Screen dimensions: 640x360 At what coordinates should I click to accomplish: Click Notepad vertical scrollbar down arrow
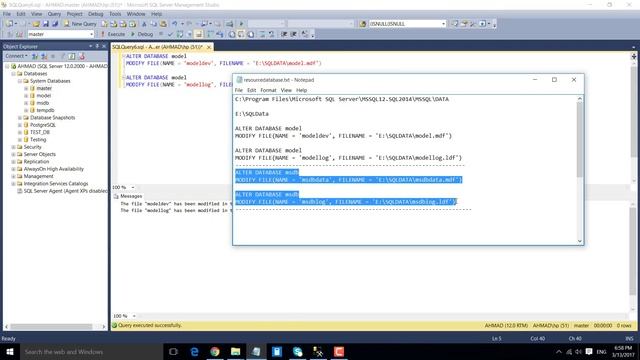[580, 241]
